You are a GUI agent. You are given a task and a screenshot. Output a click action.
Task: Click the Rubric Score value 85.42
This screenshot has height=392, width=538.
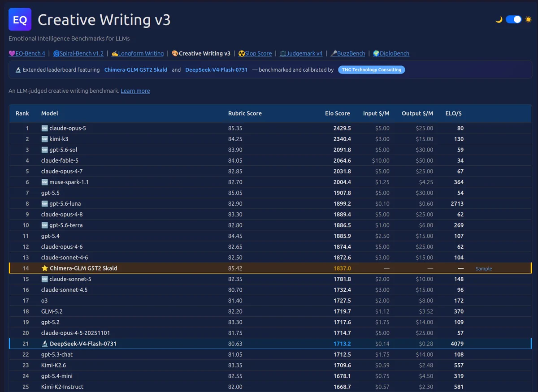click(235, 268)
